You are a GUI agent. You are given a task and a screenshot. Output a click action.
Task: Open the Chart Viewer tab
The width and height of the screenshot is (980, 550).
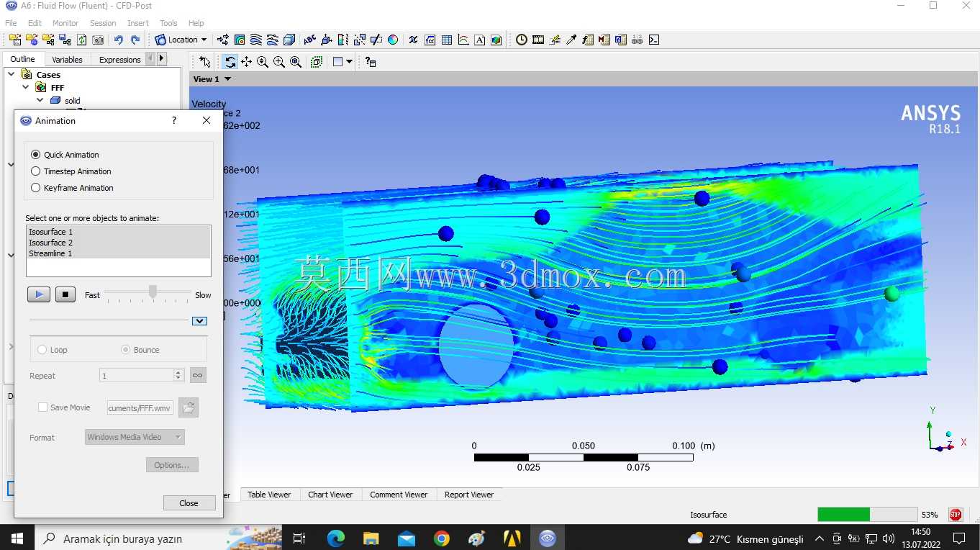tap(330, 495)
